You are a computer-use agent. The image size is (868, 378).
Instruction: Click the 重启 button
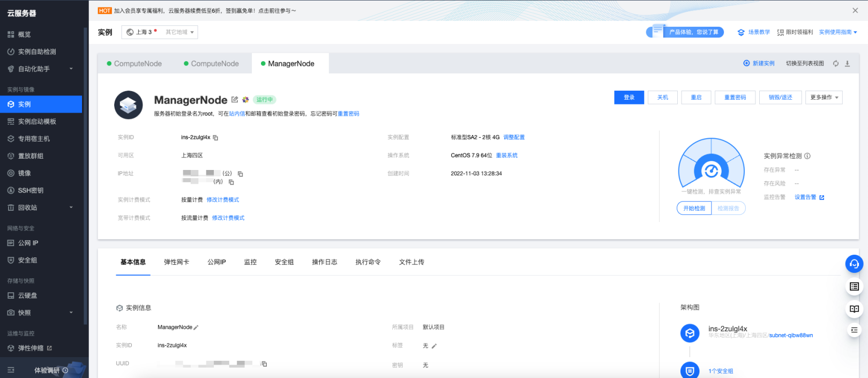(x=696, y=97)
